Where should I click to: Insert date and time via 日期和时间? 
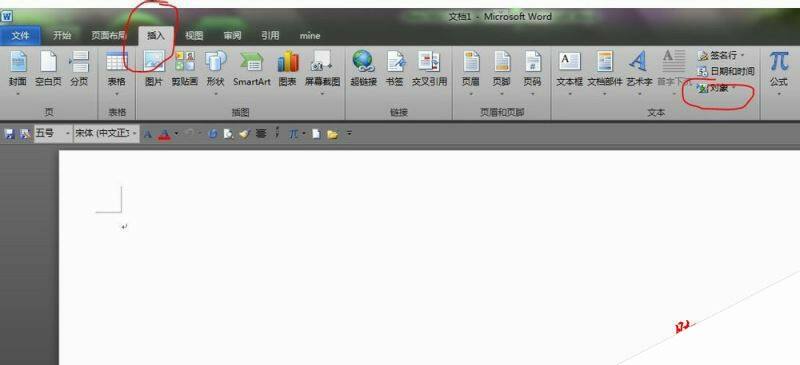tap(726, 71)
